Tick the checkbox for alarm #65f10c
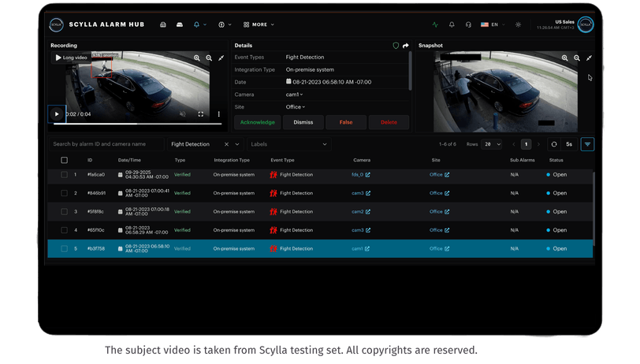Viewport: 640px width, 364px height. point(64,230)
